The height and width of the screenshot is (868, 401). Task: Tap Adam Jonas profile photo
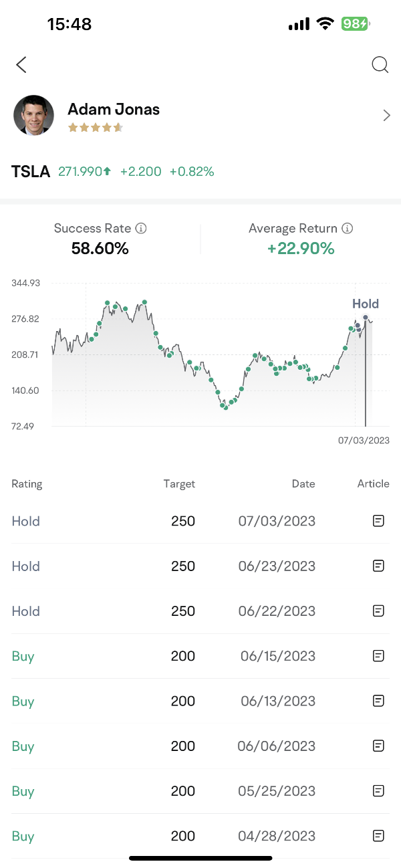33,116
